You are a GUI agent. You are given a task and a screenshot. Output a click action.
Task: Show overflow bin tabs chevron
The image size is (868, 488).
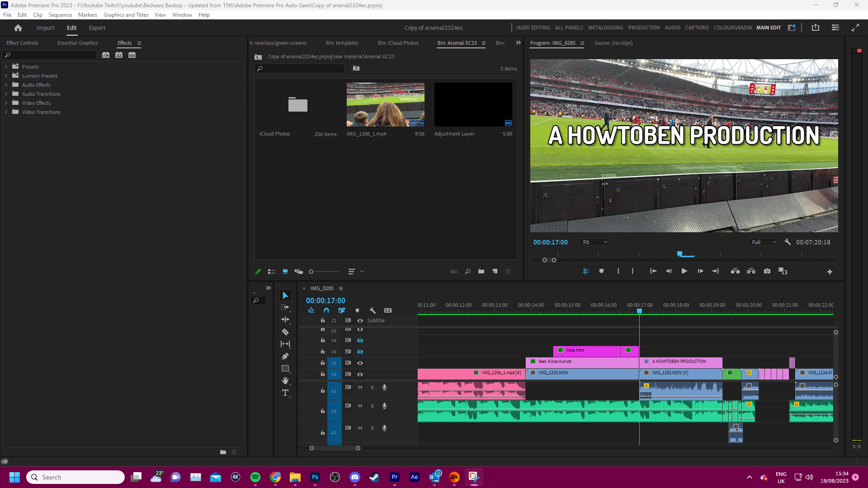pos(519,43)
